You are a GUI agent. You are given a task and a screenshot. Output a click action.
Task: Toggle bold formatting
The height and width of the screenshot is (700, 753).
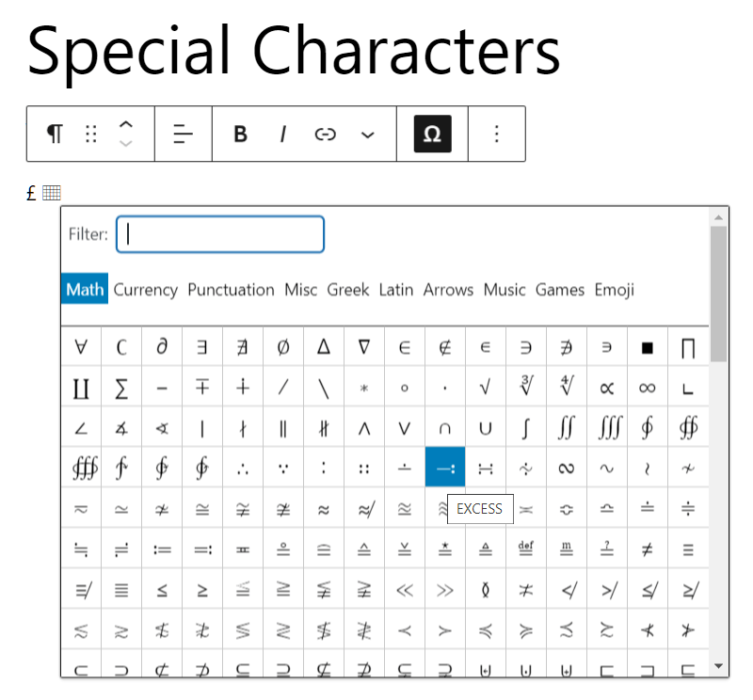click(240, 135)
